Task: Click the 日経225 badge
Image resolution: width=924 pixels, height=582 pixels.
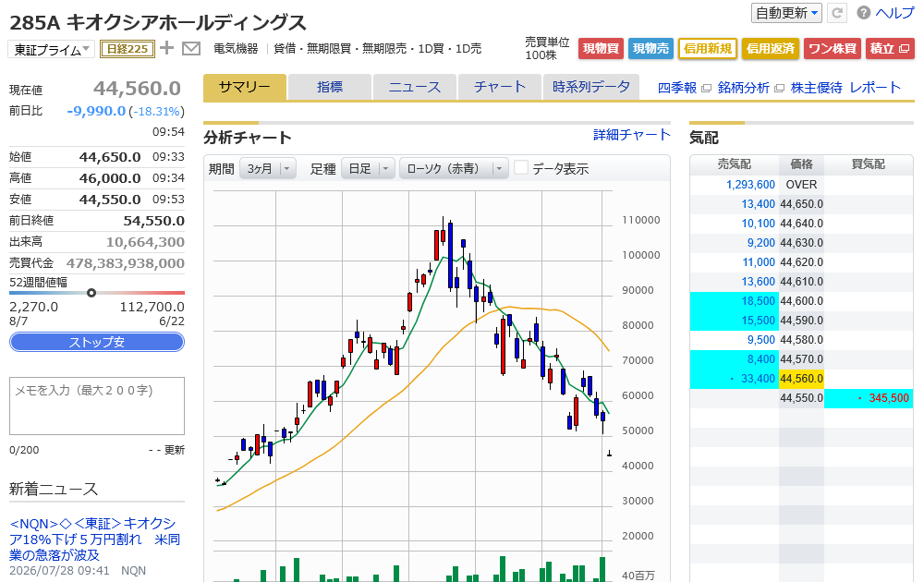Action: (128, 48)
